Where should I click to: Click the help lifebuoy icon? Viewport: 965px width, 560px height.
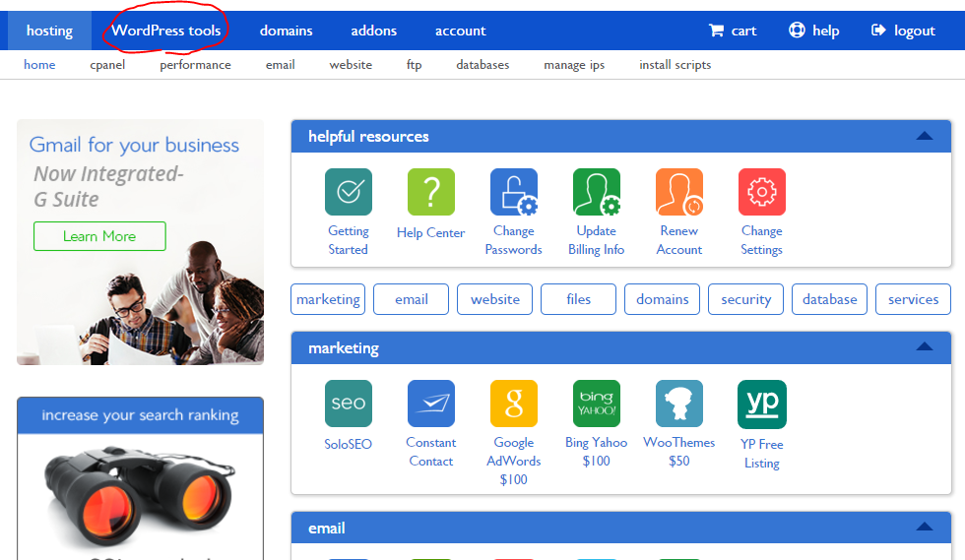tap(797, 30)
